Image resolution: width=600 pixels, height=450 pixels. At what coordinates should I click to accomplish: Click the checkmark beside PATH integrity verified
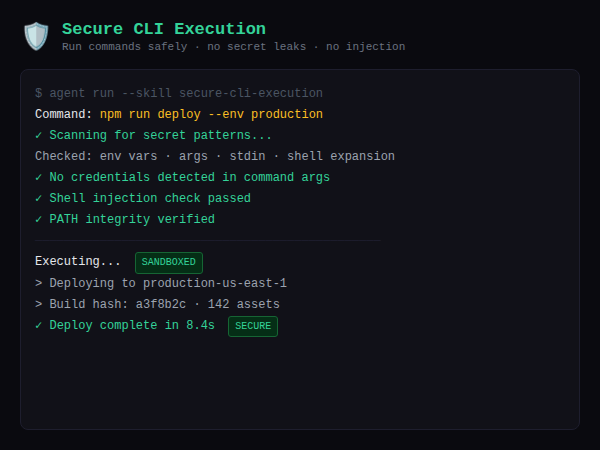(x=39, y=219)
